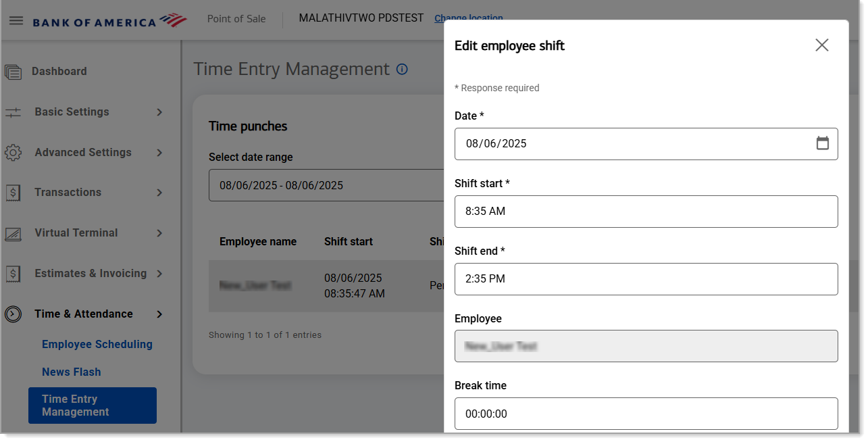Click the Edit employee shift title

coord(509,46)
